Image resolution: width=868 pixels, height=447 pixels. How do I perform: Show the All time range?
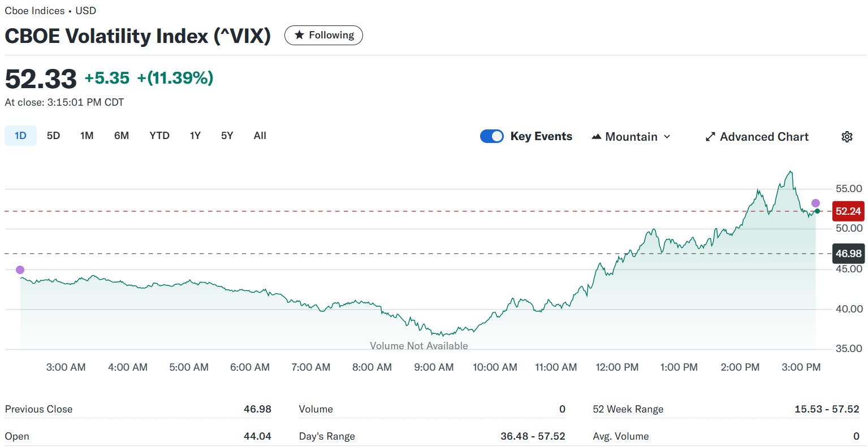point(260,136)
